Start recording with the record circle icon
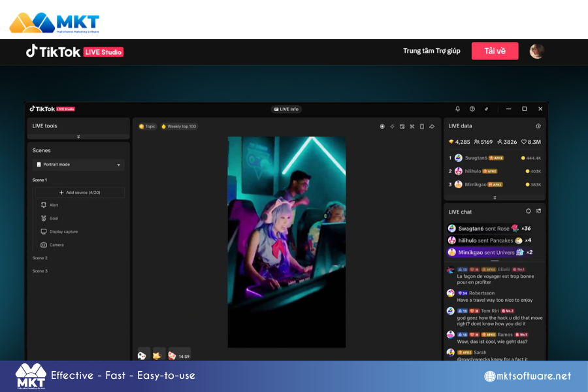Image resolution: width=588 pixels, height=392 pixels. [382, 126]
